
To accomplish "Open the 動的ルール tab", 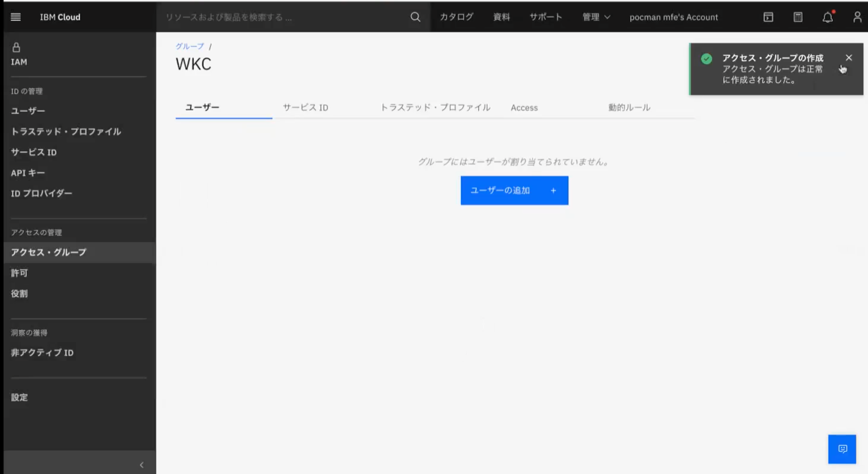I will click(x=629, y=108).
